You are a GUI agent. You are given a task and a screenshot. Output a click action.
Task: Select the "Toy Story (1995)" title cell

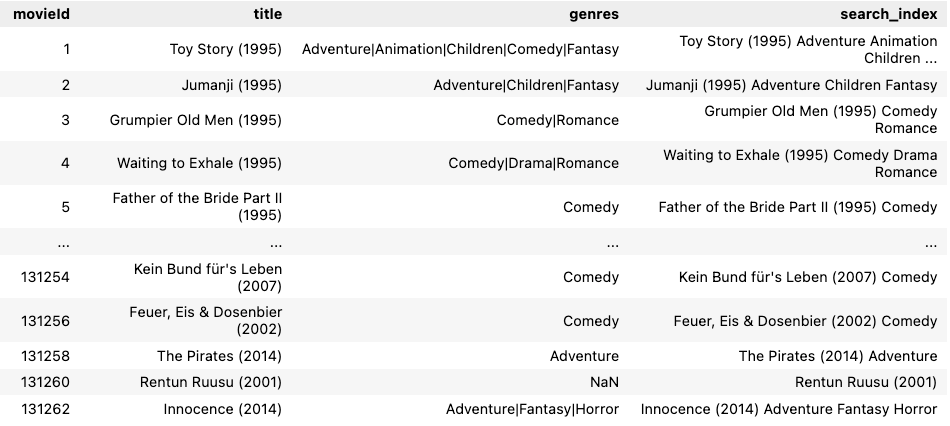225,49
